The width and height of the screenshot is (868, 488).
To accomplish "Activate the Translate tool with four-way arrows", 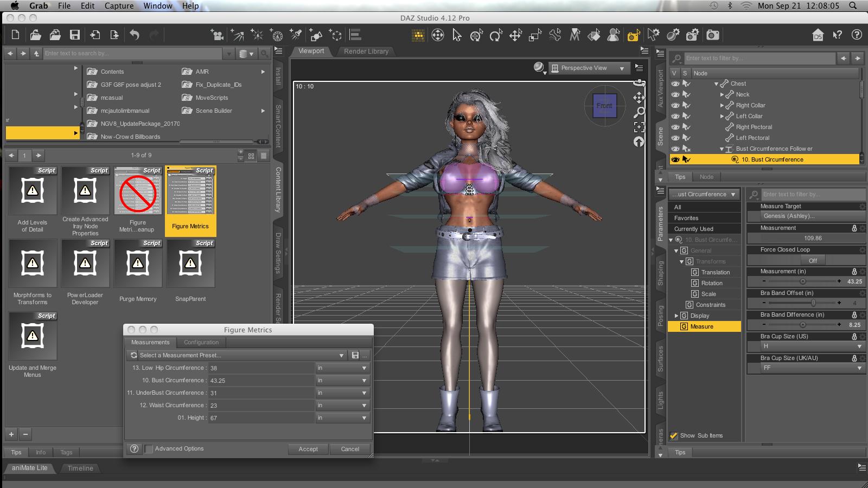I will coord(515,36).
